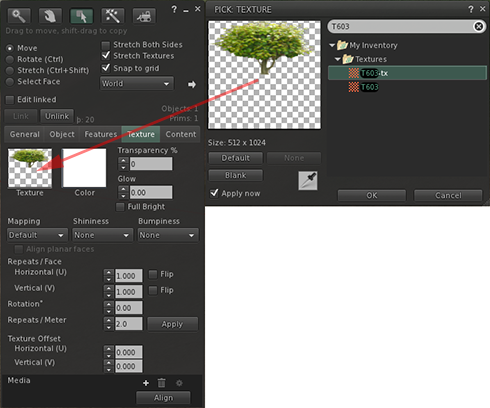Click the Vertical (V) repeats field

pos(129,292)
